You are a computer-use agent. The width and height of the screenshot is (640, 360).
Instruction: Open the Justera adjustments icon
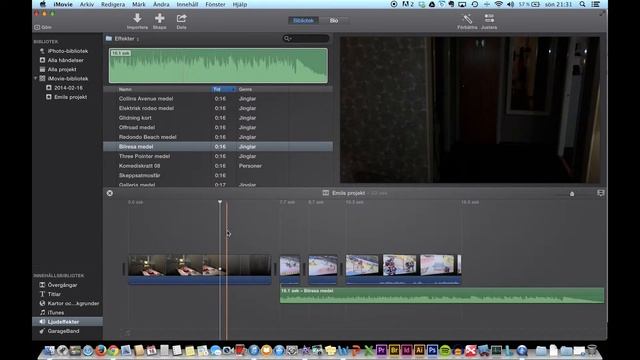pyautogui.click(x=489, y=18)
